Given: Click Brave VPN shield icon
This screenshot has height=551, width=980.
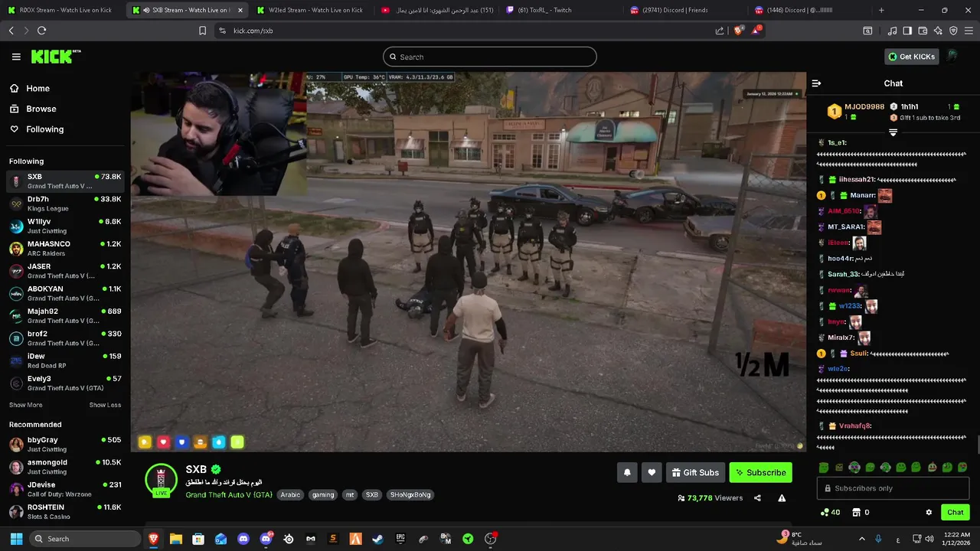Looking at the screenshot, I should click(953, 31).
